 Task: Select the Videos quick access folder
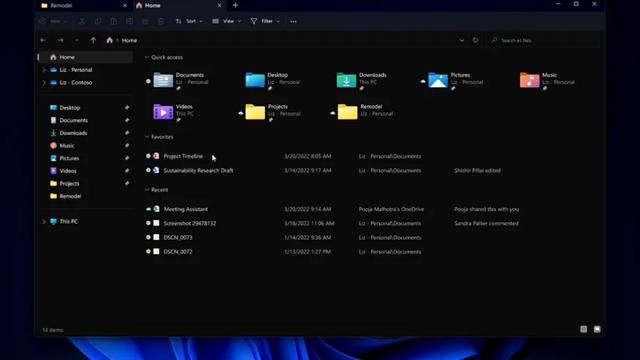pyautogui.click(x=173, y=112)
